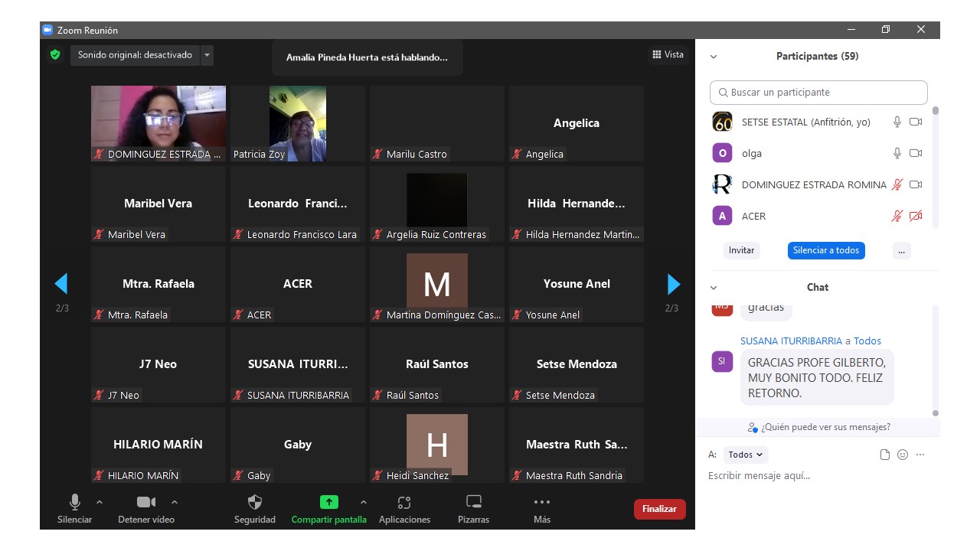The image size is (980, 551).
Task: Open participants more options ellipsis button
Action: [902, 250]
